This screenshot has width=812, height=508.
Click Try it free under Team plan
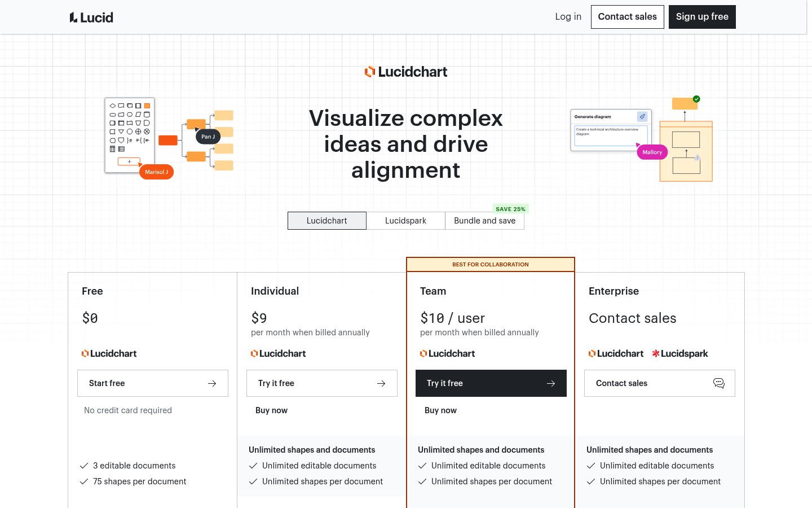tap(491, 383)
